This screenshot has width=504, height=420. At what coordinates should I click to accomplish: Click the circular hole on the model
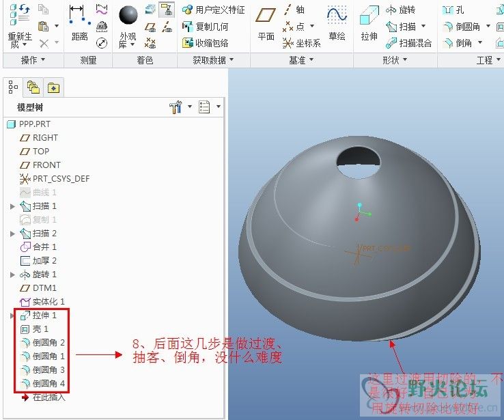point(358,162)
